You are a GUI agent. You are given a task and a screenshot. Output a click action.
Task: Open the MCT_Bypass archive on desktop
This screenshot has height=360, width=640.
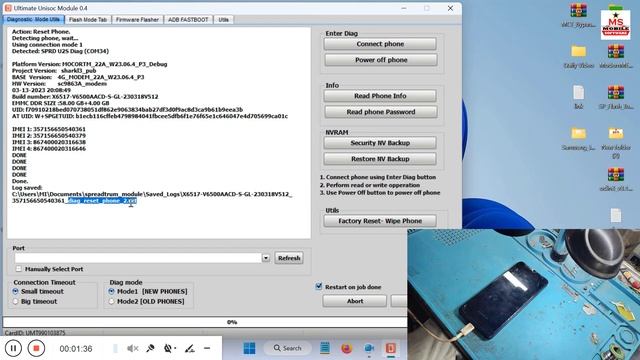coord(578,16)
